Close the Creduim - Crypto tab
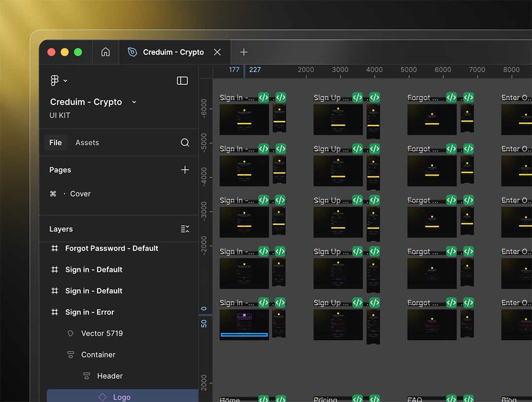The height and width of the screenshot is (402, 532). coord(217,52)
